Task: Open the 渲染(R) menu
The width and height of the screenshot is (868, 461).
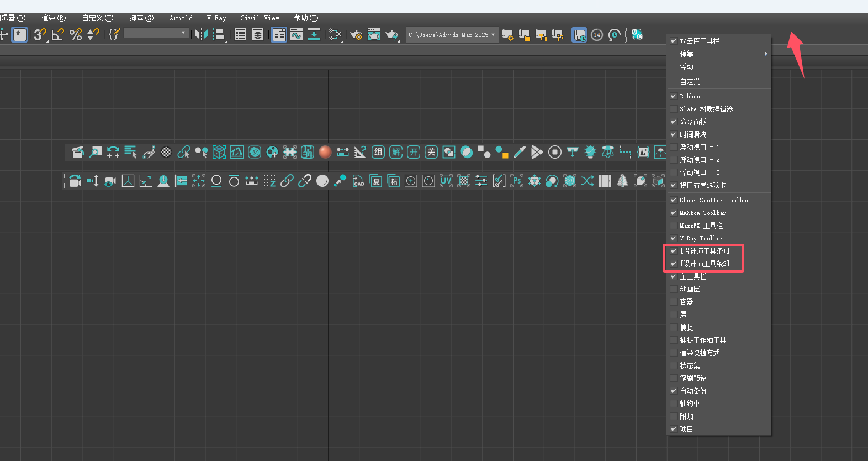Action: [54, 18]
